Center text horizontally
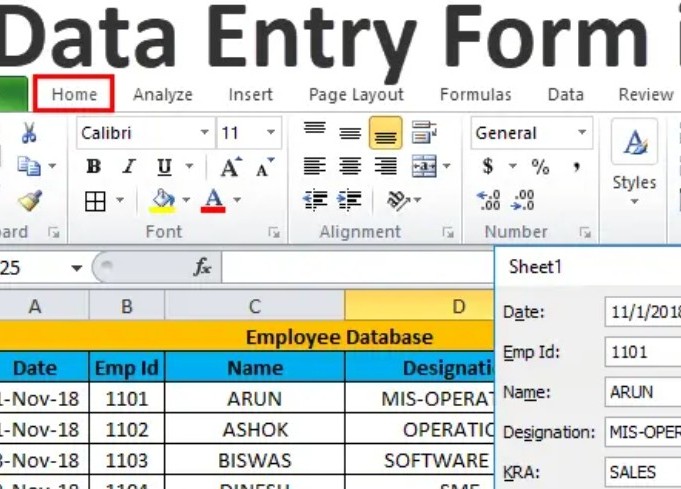Viewport: 681px width, 489px height. pyautogui.click(x=350, y=166)
